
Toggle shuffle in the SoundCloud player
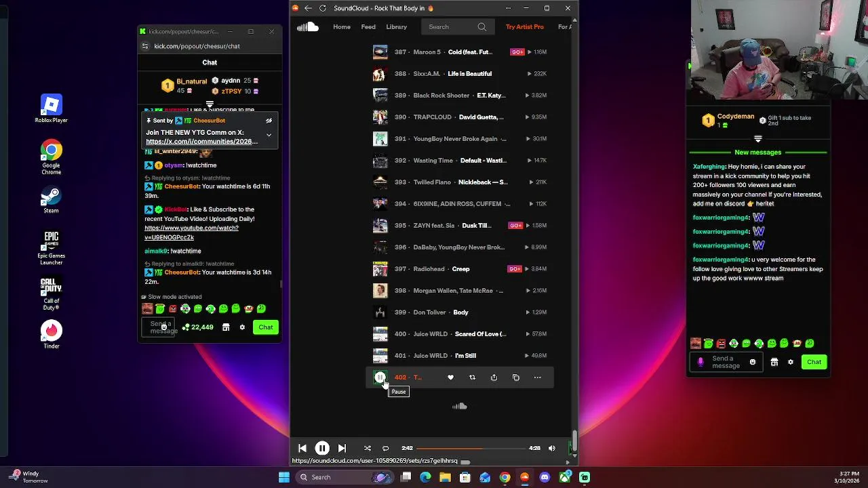(x=368, y=448)
